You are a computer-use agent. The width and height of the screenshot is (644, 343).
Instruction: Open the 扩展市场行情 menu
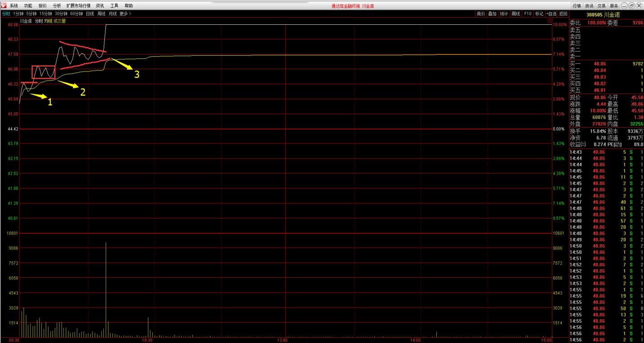78,6
